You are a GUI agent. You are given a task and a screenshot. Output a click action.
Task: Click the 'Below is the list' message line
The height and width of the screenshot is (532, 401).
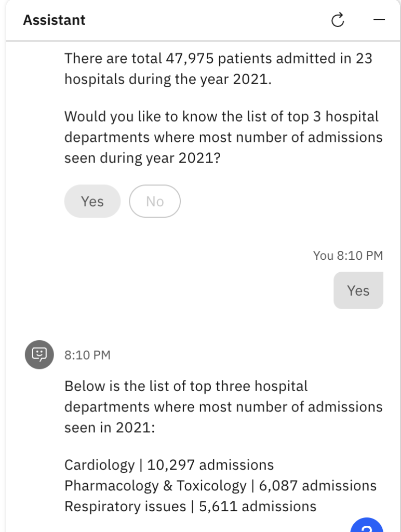[x=186, y=386]
